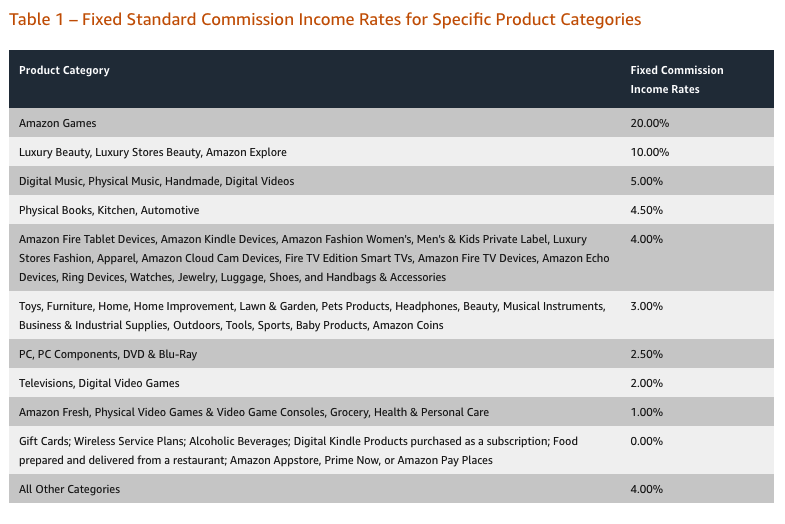Select the Amazon Fire Tablet Devices row
This screenshot has height=524, width=785.
tap(391, 258)
